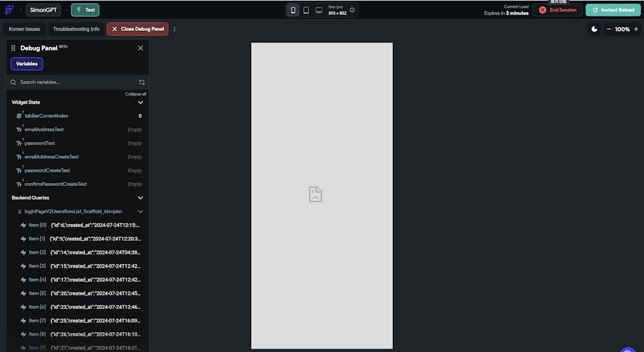Select the phone device size icon
644x352 pixels.
293,10
